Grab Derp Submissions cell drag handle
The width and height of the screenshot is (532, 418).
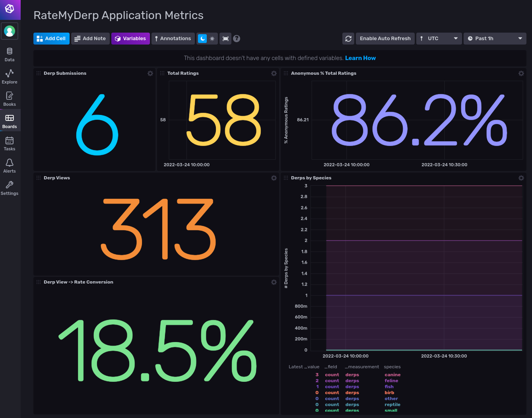point(39,73)
